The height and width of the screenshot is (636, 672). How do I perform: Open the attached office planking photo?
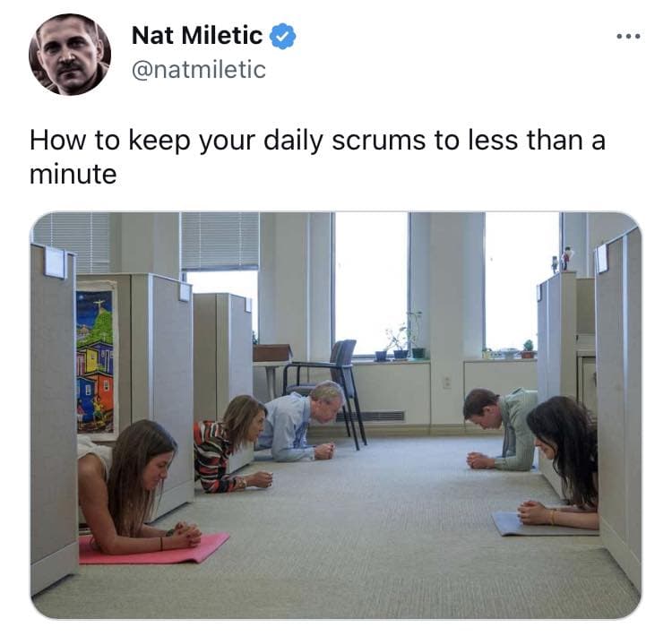(x=336, y=416)
